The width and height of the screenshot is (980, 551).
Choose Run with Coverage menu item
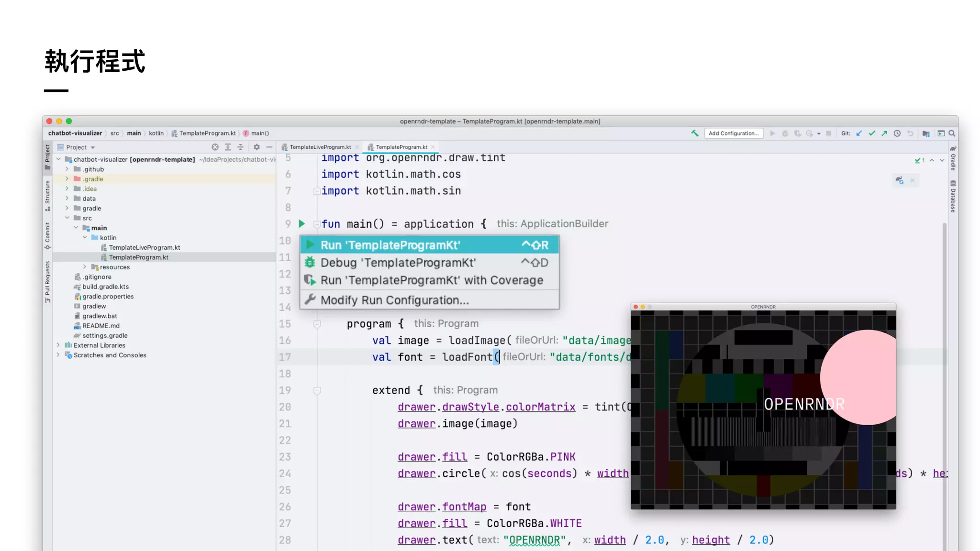tap(429, 280)
